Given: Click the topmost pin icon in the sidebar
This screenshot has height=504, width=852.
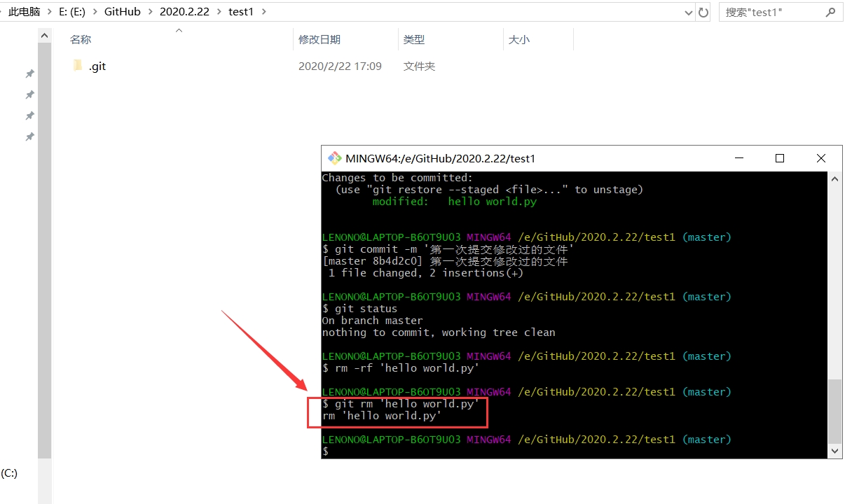Looking at the screenshot, I should click(29, 73).
